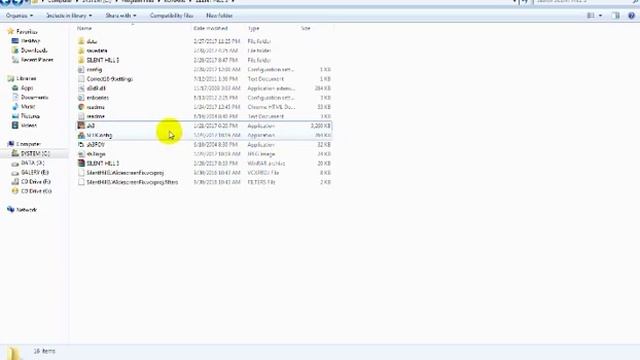Select the data folder icon
The height and width of the screenshot is (360, 640).
[81, 41]
